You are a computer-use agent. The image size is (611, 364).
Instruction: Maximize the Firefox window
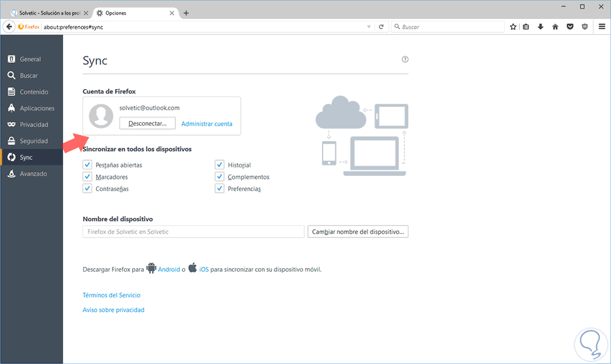(x=582, y=7)
